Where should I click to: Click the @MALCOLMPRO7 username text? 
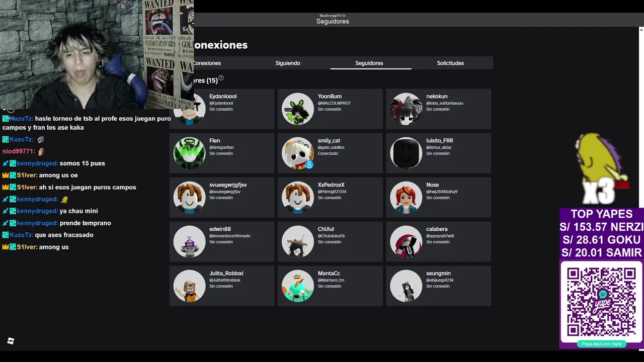(334, 103)
